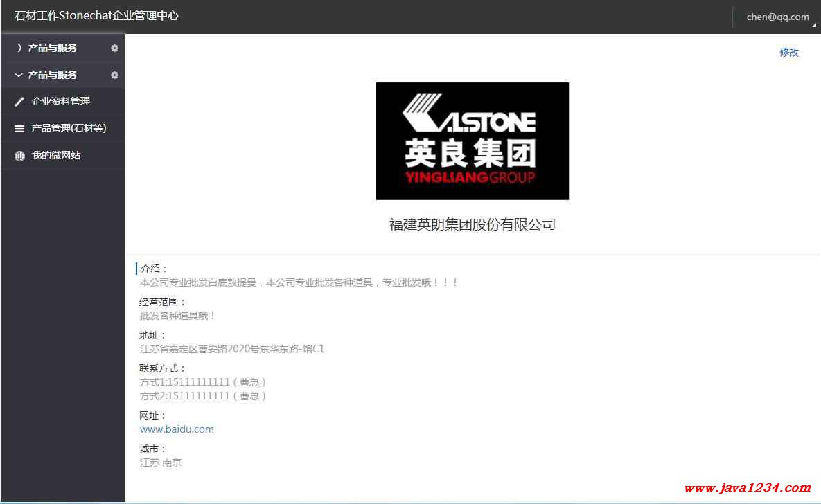
Task: Click the 联系方式 label
Action: pyautogui.click(x=162, y=368)
